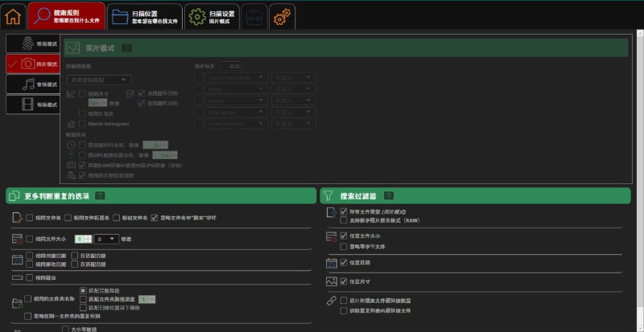Enable the 相同创建日期 same created date checkbox
The height and width of the screenshot is (332, 644).
30,256
